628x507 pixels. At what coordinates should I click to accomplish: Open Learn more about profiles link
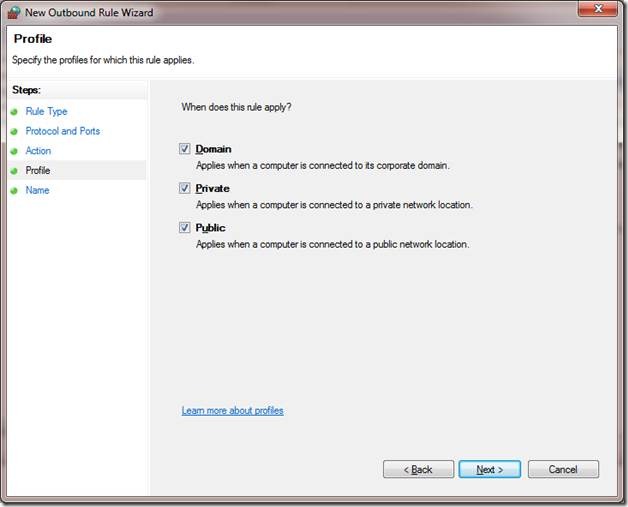232,411
